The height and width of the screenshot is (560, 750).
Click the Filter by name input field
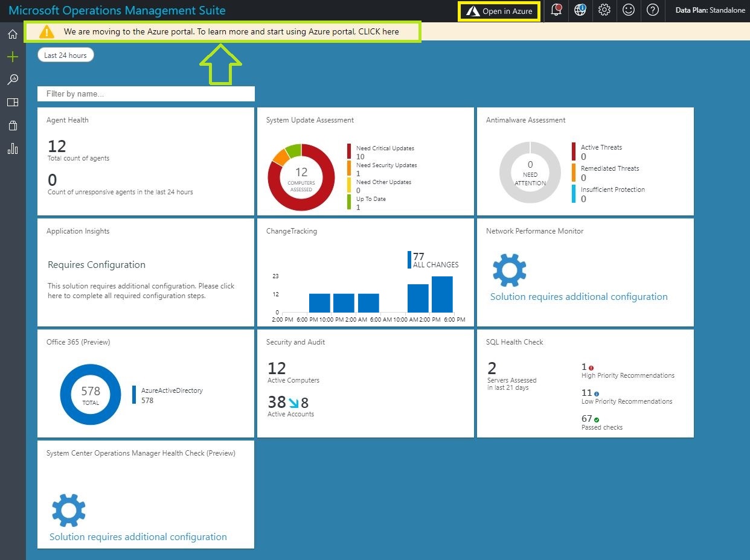coord(146,94)
